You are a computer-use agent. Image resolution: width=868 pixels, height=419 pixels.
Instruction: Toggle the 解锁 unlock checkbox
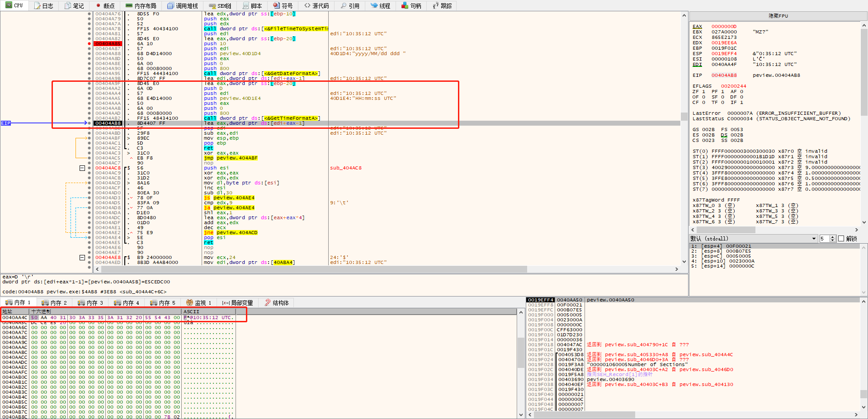841,239
